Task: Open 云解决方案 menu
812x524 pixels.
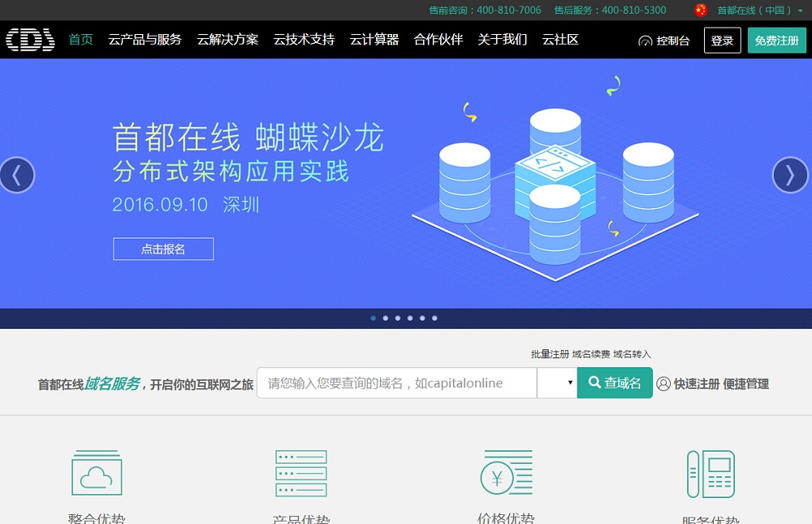Action: pyautogui.click(x=227, y=39)
